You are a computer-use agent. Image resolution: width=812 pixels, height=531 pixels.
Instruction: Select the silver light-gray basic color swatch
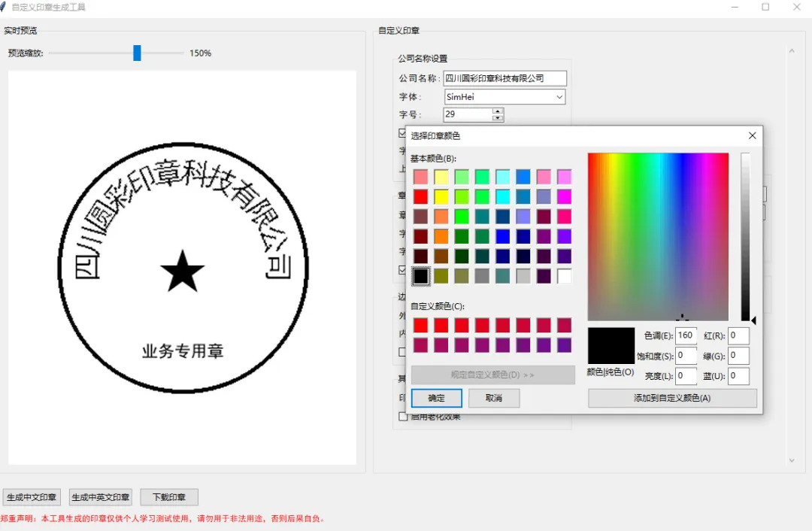coord(523,276)
